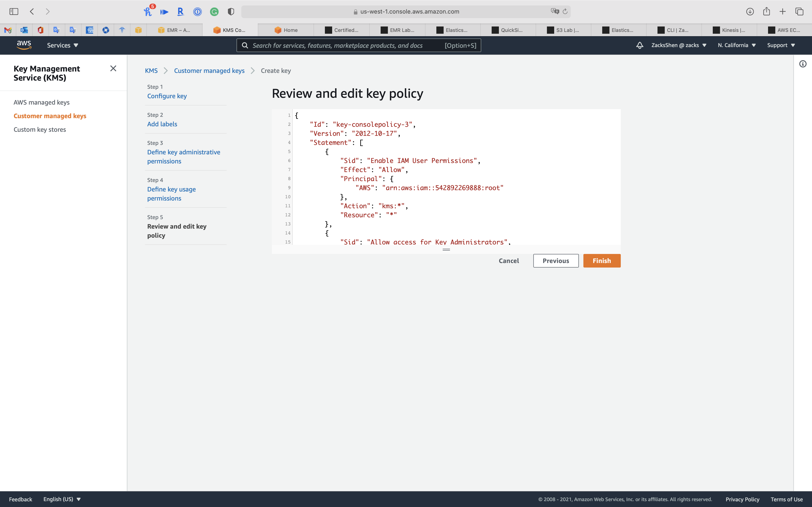Screen dimensions: 812x507
Task: Click the Safari sidebar toggle icon
Action: pos(14,11)
